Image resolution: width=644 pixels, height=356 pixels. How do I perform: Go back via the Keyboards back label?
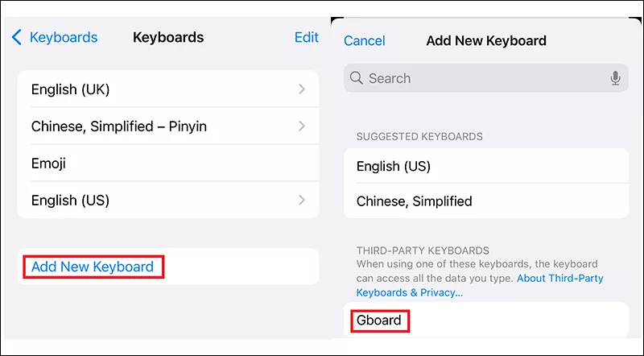click(64, 37)
